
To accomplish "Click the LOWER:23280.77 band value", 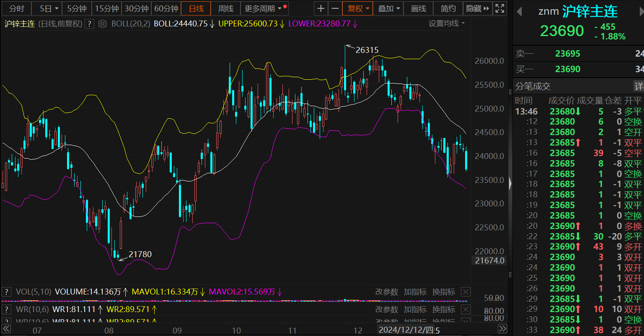I will click(x=319, y=24).
